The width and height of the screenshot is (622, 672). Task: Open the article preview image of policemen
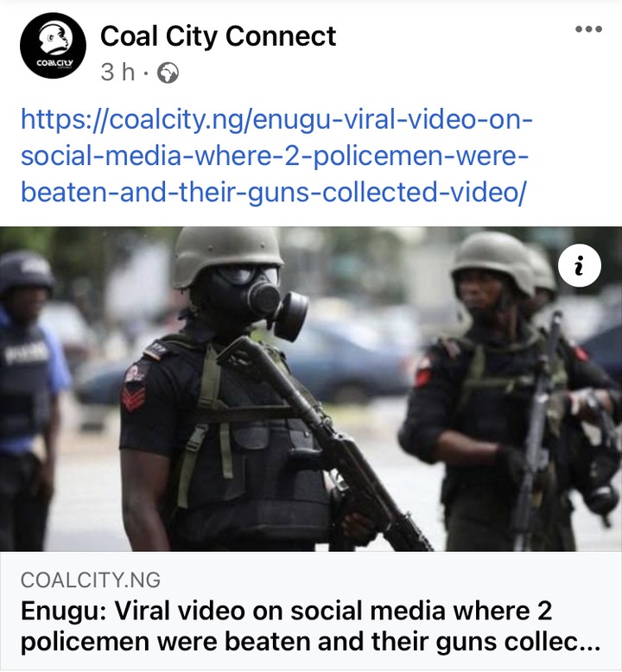pyautogui.click(x=311, y=389)
